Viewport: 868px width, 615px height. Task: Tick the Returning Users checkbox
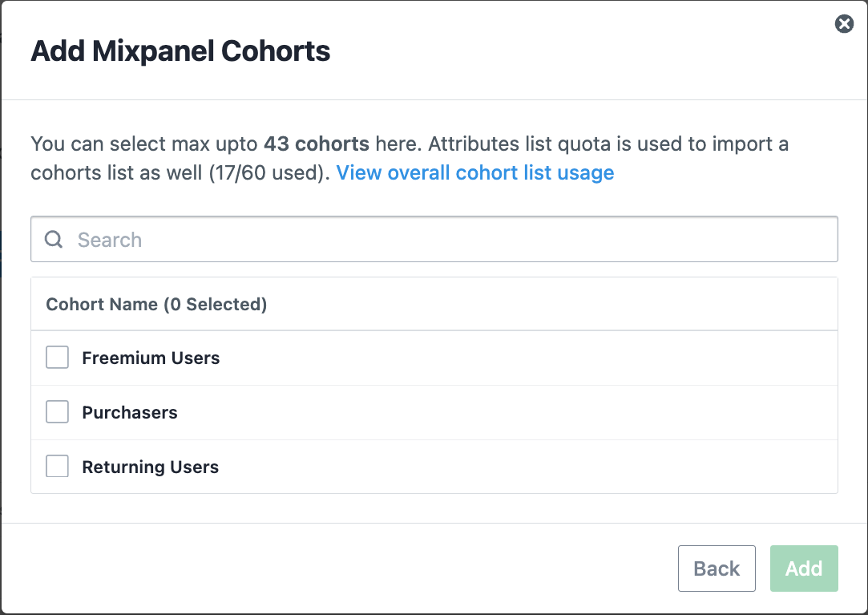pos(57,466)
